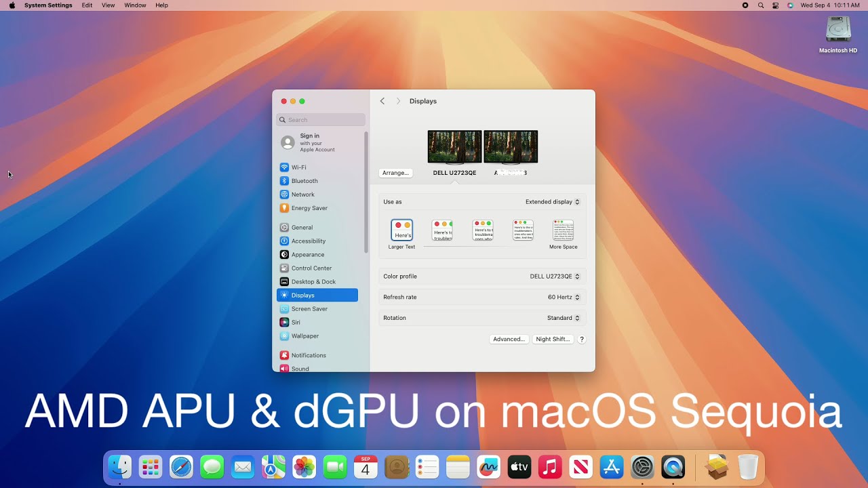Viewport: 868px width, 488px height.
Task: Open Refresh rate dropdown
Action: point(564,298)
